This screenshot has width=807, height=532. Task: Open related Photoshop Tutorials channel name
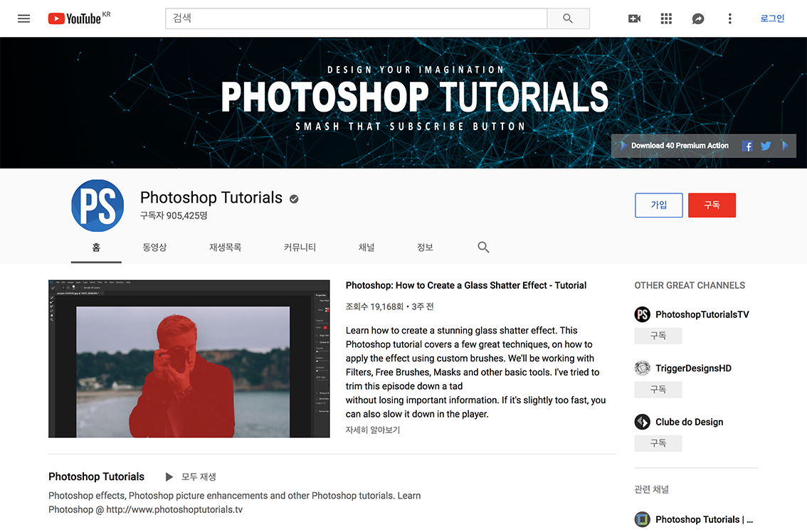[704, 520]
